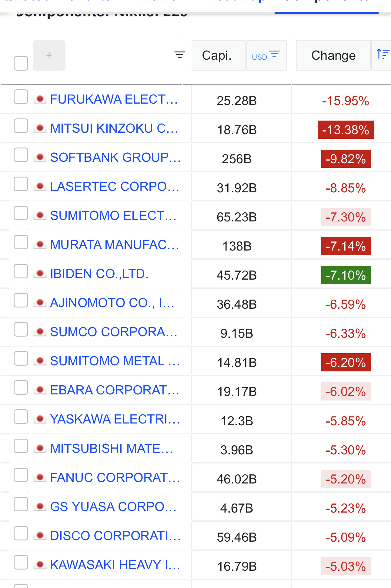Click the Japan flag beside Yaskawa Electric
This screenshot has height=588, width=391.
click(40, 419)
